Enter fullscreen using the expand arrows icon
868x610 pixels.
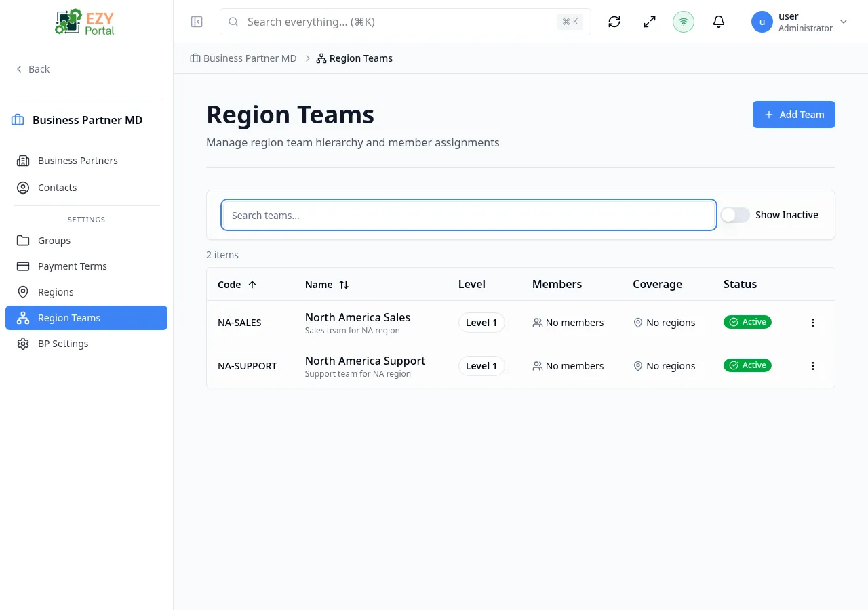click(x=649, y=22)
